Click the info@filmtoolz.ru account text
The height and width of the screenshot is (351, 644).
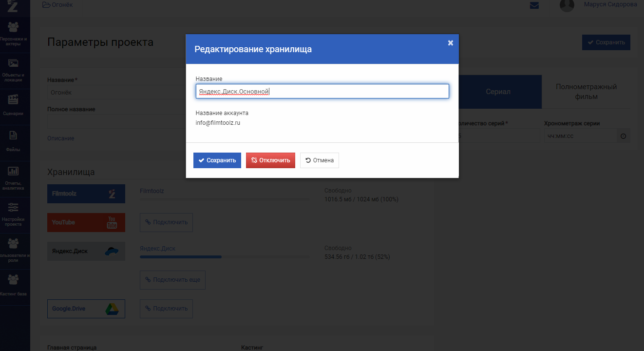coord(218,123)
